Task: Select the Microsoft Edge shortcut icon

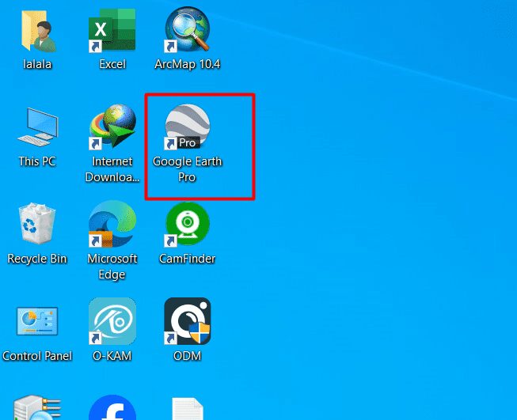Action: click(112, 224)
